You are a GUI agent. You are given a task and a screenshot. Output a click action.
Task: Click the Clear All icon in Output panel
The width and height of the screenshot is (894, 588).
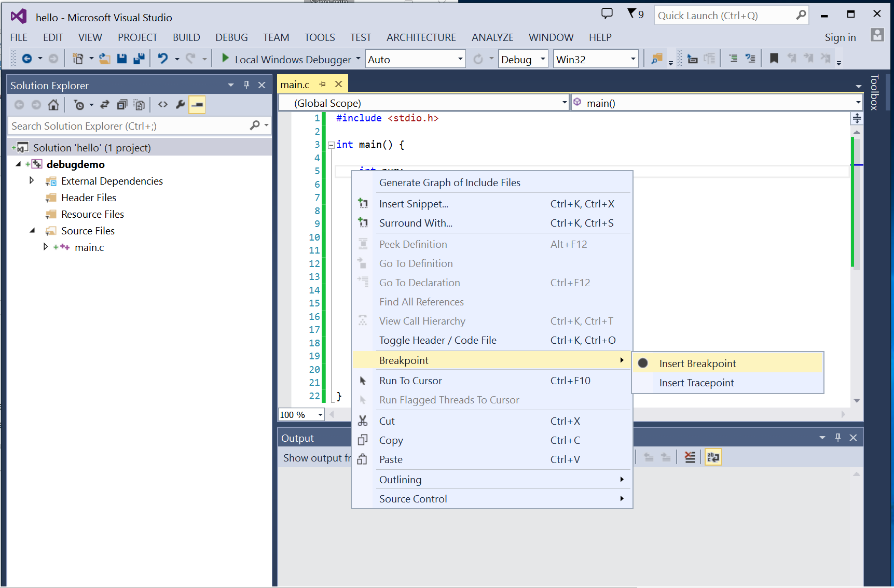[690, 457]
